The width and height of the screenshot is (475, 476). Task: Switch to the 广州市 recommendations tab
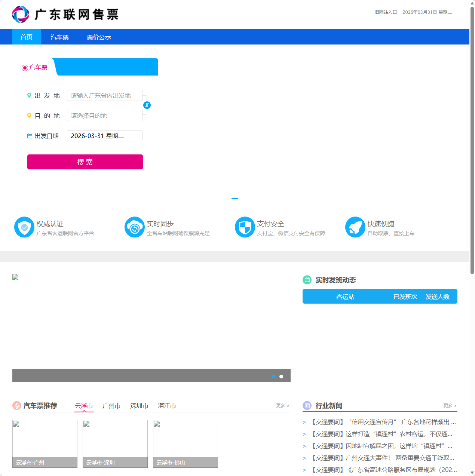tap(111, 405)
